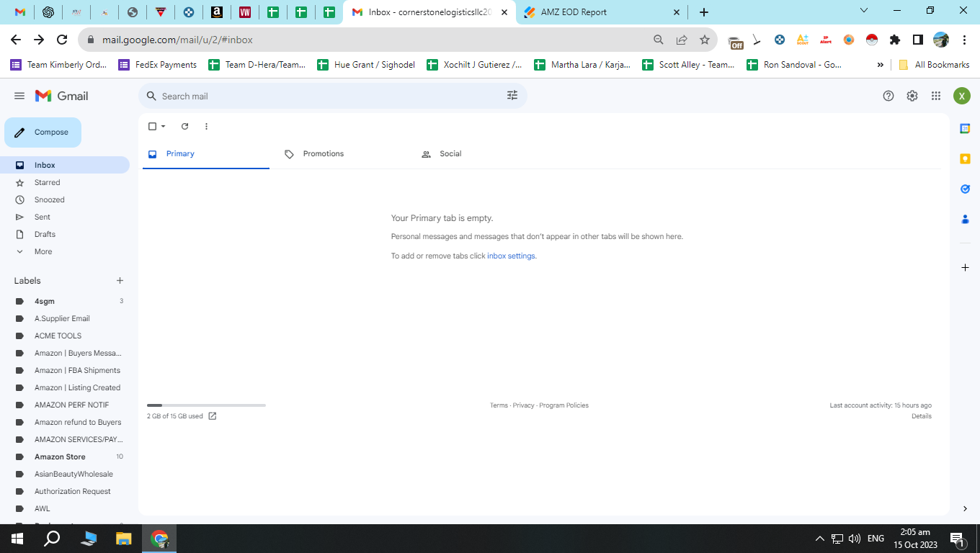This screenshot has width=980, height=553.
Task: Open the Sent folder
Action: [65, 217]
